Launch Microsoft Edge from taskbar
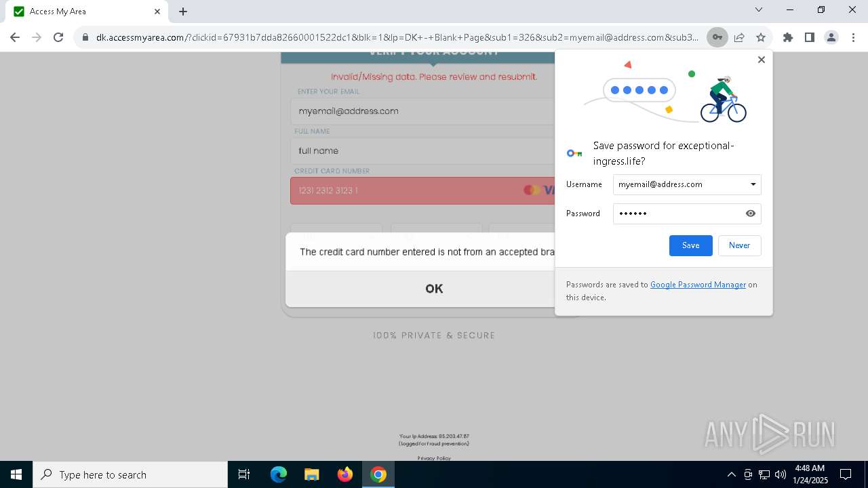The width and height of the screenshot is (868, 488). [x=279, y=474]
